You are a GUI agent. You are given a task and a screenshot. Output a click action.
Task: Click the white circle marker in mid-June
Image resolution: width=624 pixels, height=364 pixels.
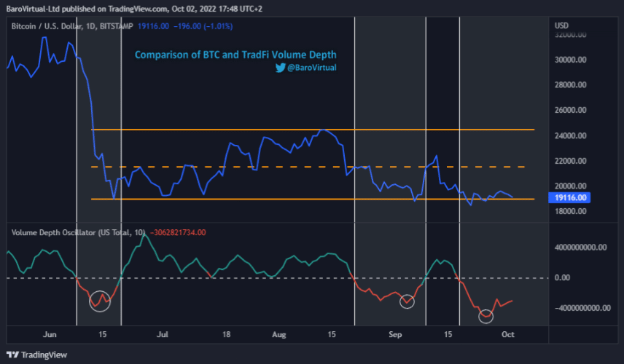(x=100, y=300)
